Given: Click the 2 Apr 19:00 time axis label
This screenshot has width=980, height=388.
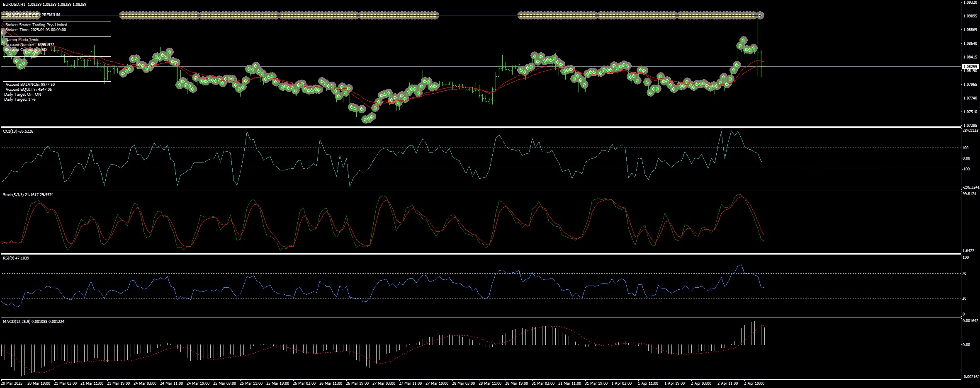Looking at the screenshot, I should [x=754, y=383].
